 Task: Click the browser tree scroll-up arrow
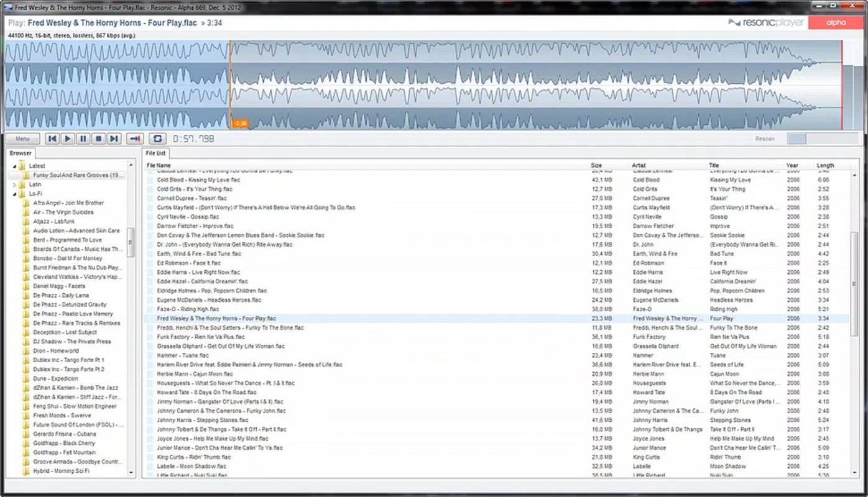point(131,165)
